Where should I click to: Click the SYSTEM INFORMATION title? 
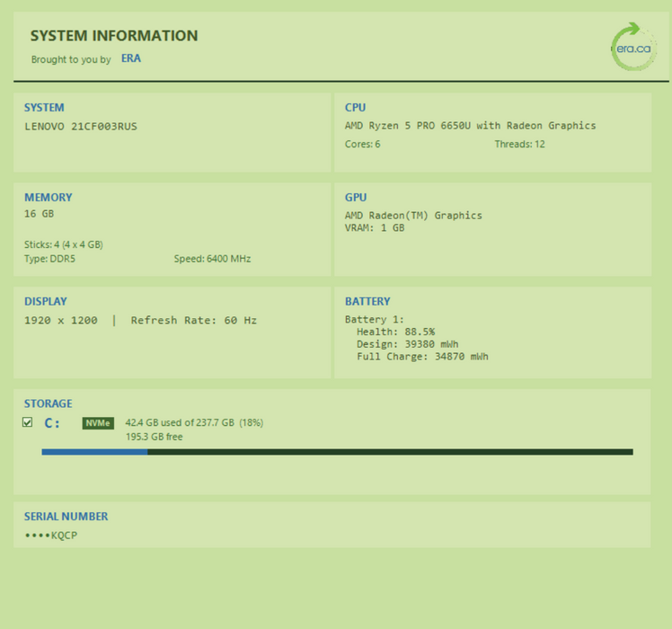114,36
